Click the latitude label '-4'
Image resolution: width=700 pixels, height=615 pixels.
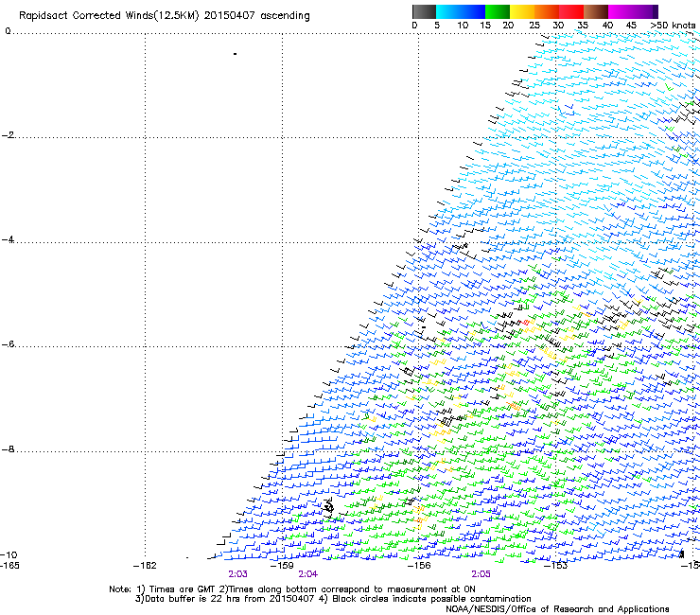pyautogui.click(x=8, y=239)
